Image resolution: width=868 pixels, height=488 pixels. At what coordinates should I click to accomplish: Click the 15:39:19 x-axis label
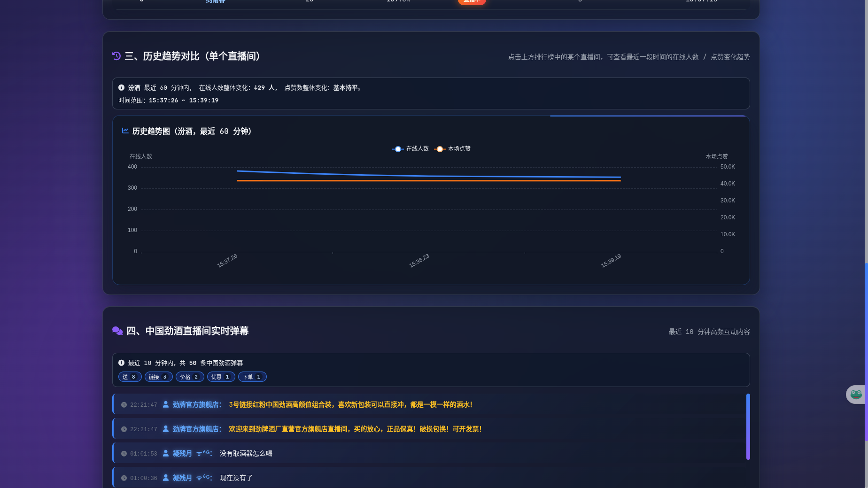[611, 261]
